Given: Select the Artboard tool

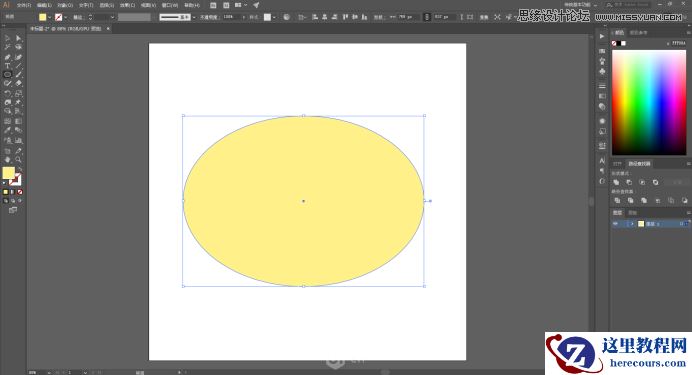Looking at the screenshot, I should [8, 151].
